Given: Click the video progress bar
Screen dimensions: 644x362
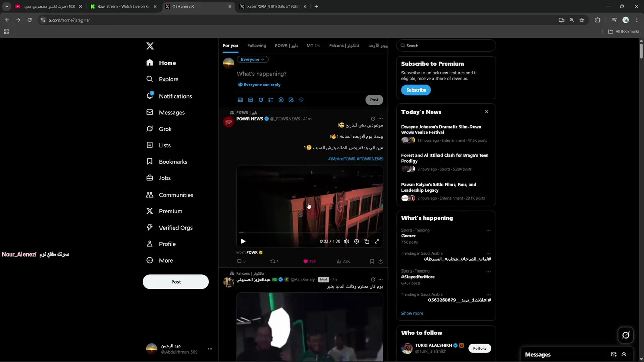Looking at the screenshot, I should pos(310,233).
